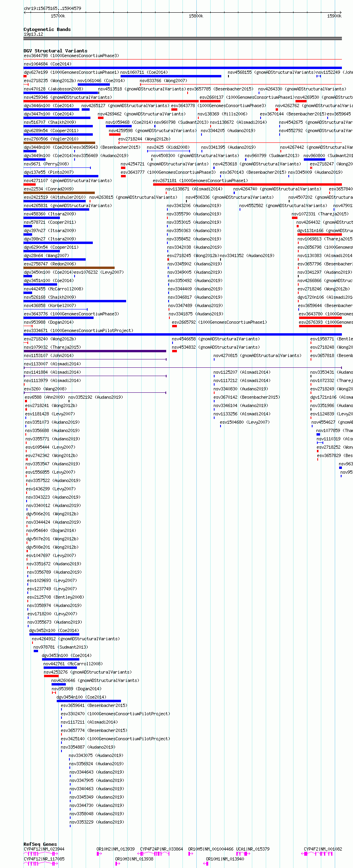Open esv3260 (Wang2008) variant
The image size is (353, 868).
(45, 389)
